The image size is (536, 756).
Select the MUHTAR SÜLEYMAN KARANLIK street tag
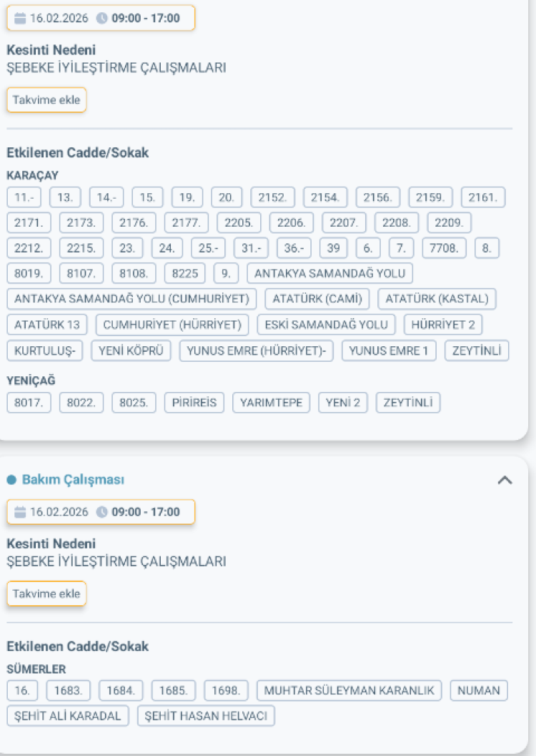point(349,691)
